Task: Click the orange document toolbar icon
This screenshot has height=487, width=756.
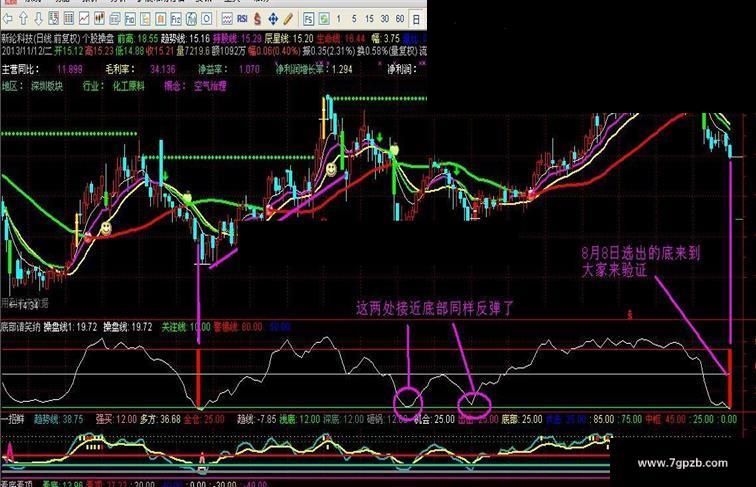Action: [161, 19]
